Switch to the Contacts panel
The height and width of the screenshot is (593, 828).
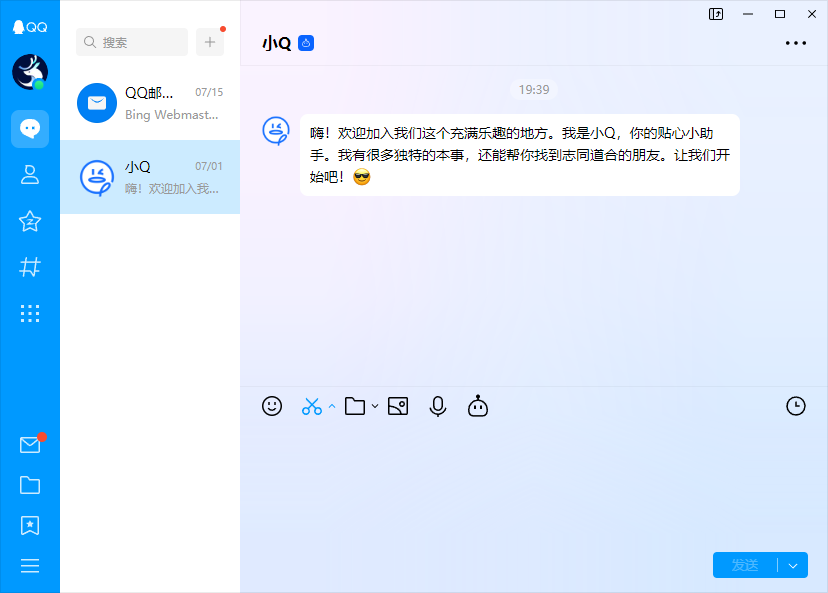(30, 175)
